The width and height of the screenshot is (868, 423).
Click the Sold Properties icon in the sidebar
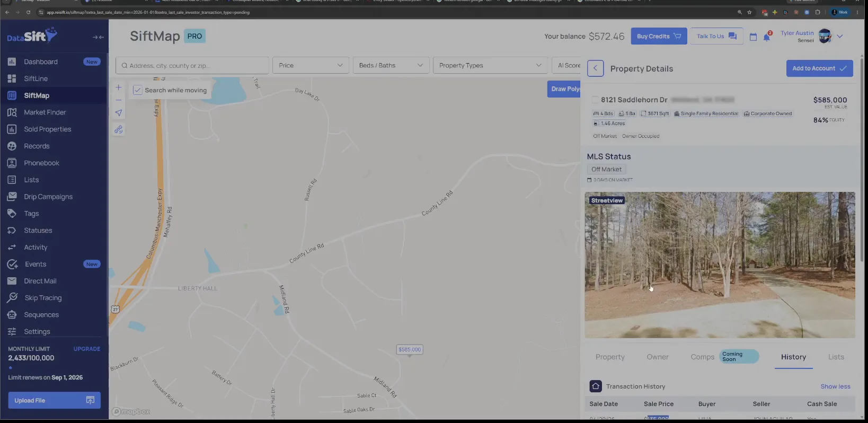tap(12, 129)
